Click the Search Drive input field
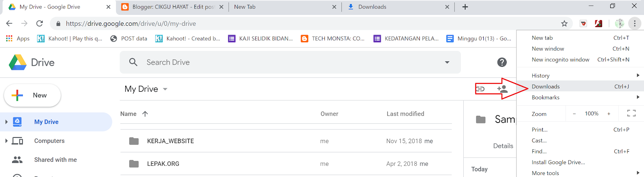The image size is (644, 177). (282, 62)
